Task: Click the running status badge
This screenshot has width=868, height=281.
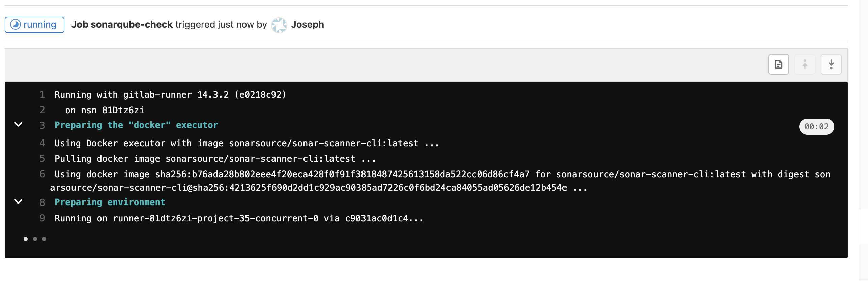Action: [34, 25]
